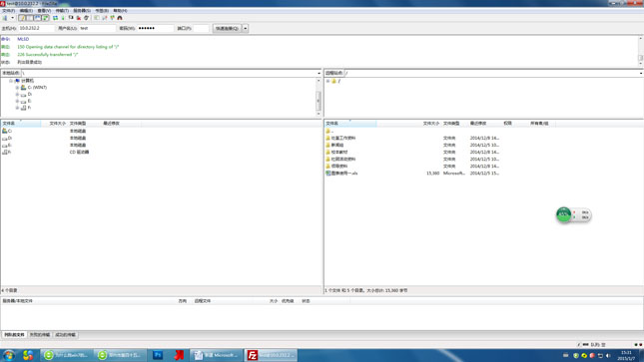The height and width of the screenshot is (362, 644).
Task: Click the message log vertical scrollbar
Action: point(641,51)
